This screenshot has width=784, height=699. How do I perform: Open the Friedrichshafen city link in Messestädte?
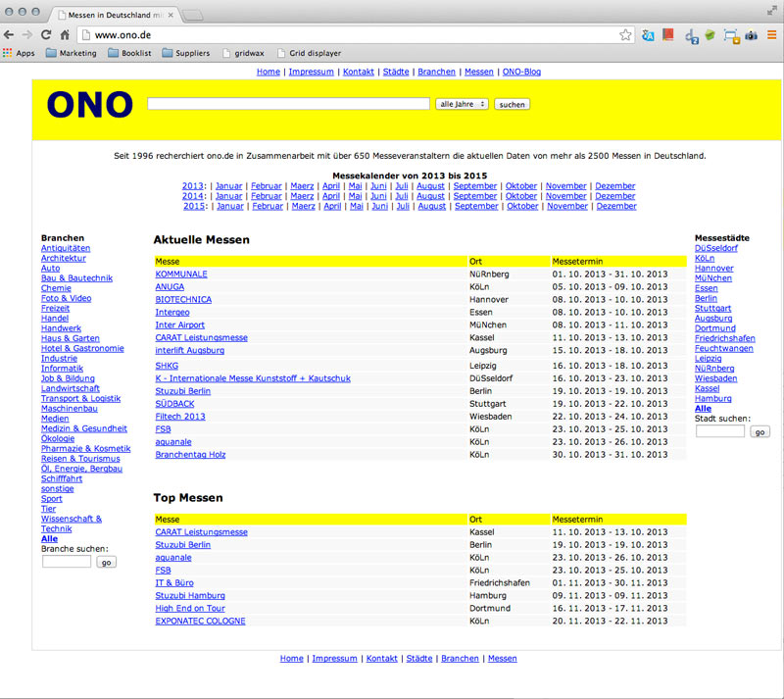point(724,338)
